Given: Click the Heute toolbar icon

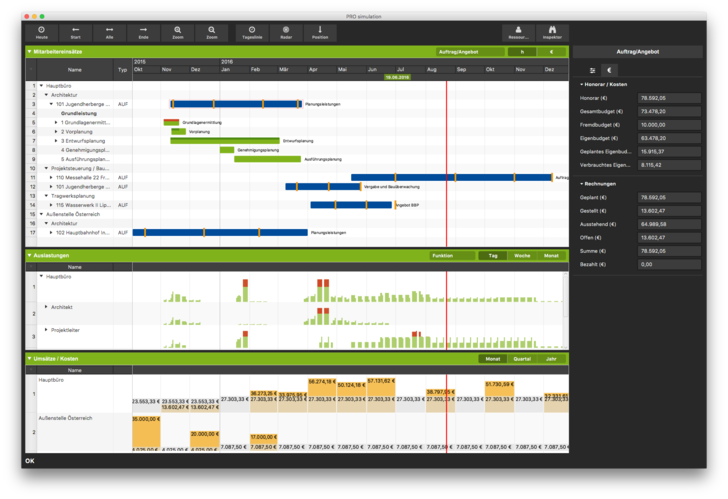Looking at the screenshot, I should (41, 33).
